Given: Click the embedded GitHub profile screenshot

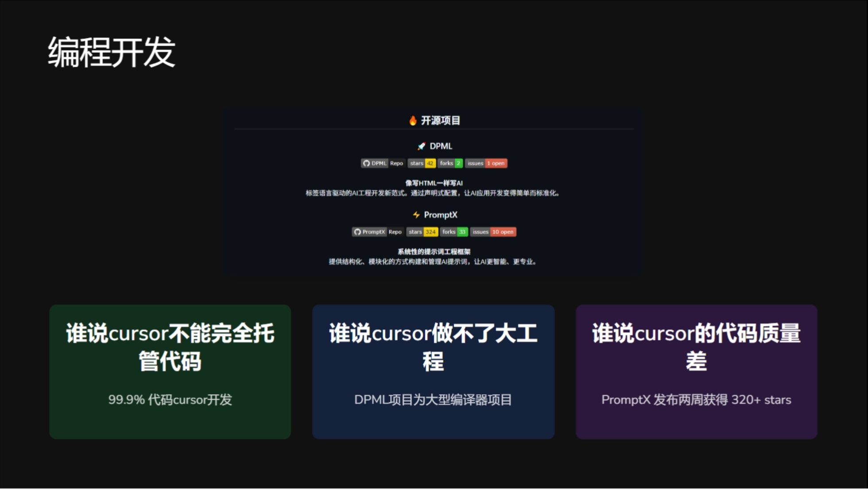Looking at the screenshot, I should [434, 192].
